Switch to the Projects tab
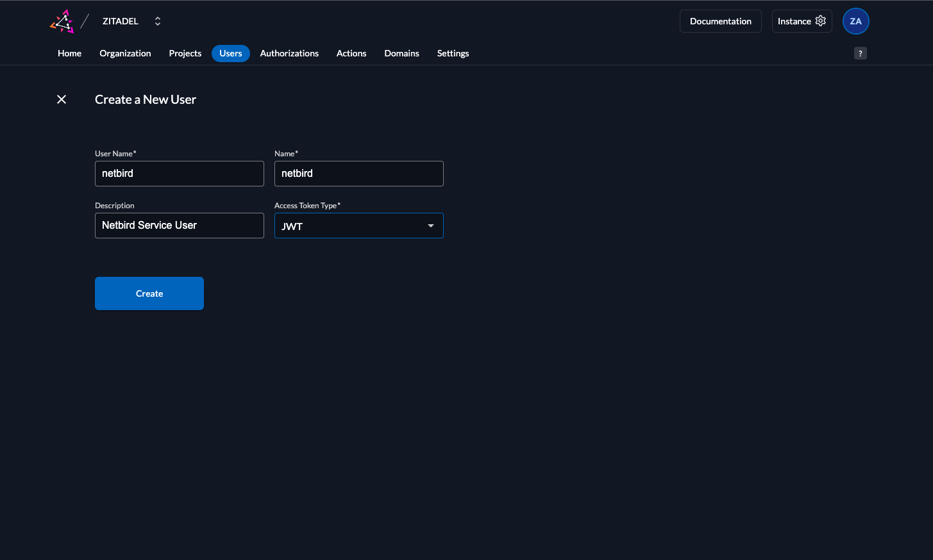 [185, 53]
